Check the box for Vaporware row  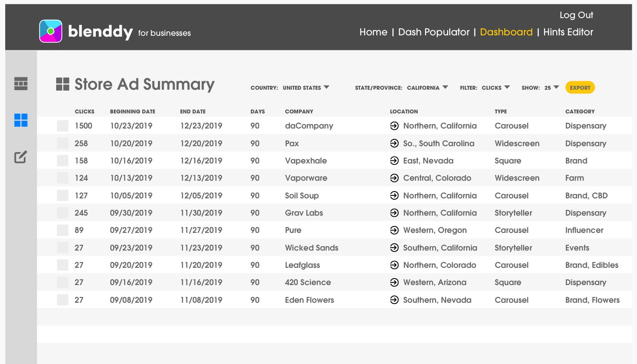point(63,178)
